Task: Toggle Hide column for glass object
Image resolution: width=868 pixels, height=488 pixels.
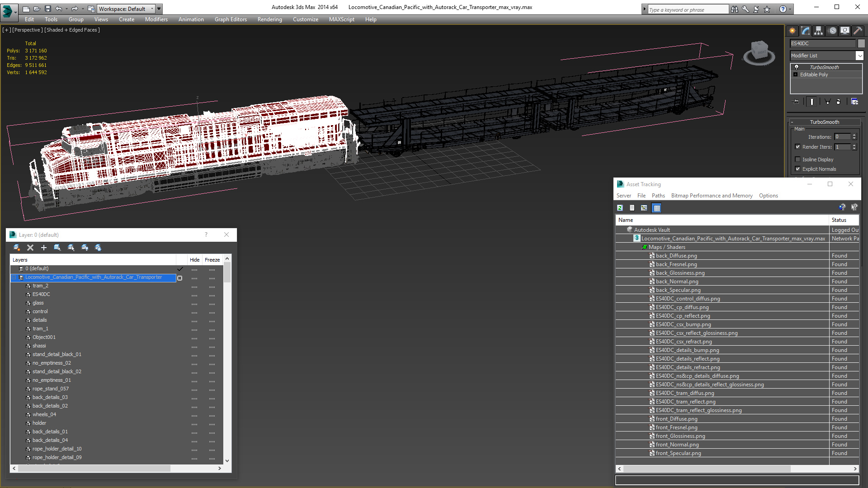Action: pyautogui.click(x=194, y=304)
